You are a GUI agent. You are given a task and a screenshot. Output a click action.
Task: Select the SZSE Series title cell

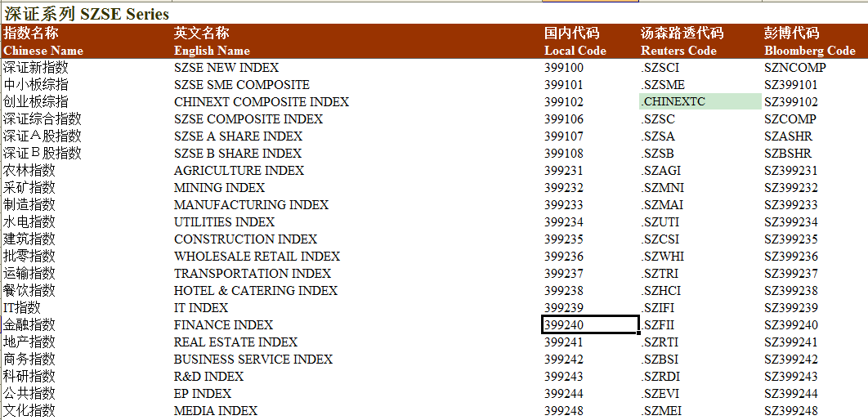click(87, 13)
